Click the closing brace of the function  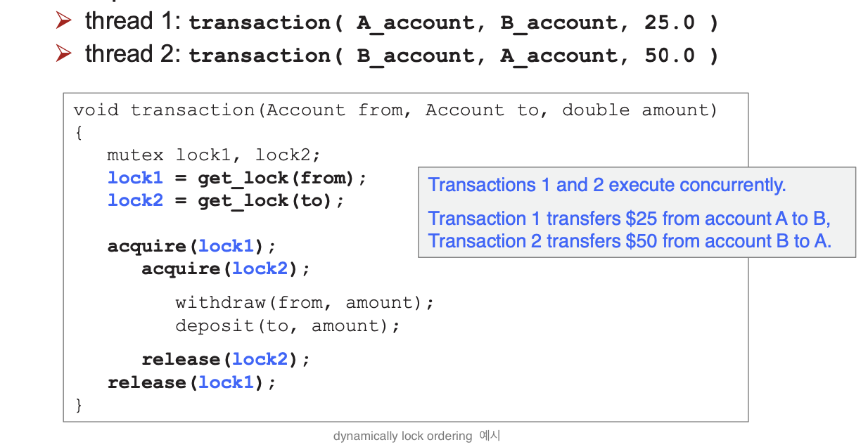[79, 405]
